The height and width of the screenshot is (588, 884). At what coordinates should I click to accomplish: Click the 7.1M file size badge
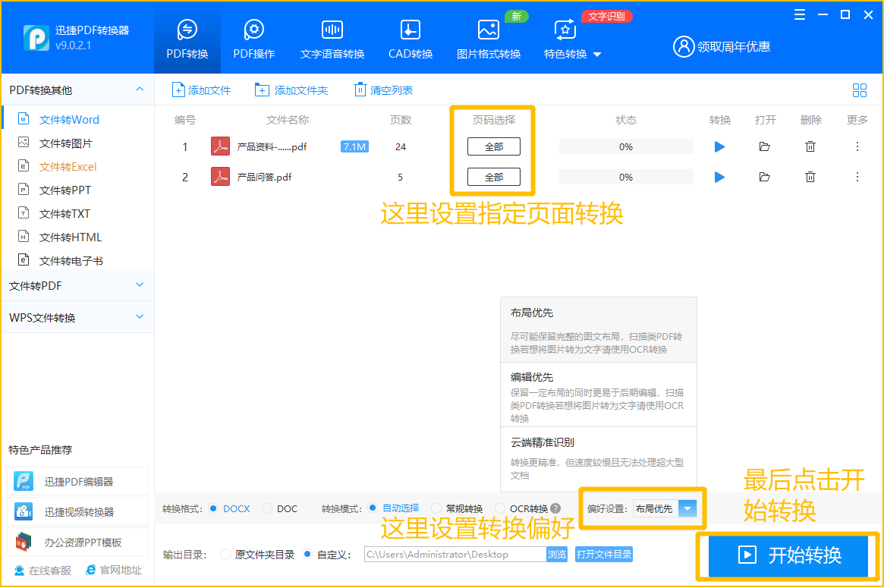click(354, 146)
